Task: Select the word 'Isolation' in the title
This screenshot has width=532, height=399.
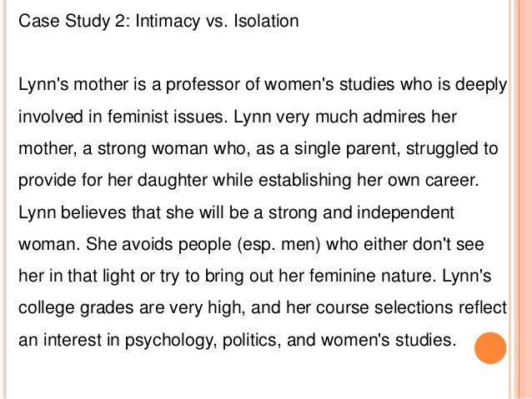Action: point(266,21)
